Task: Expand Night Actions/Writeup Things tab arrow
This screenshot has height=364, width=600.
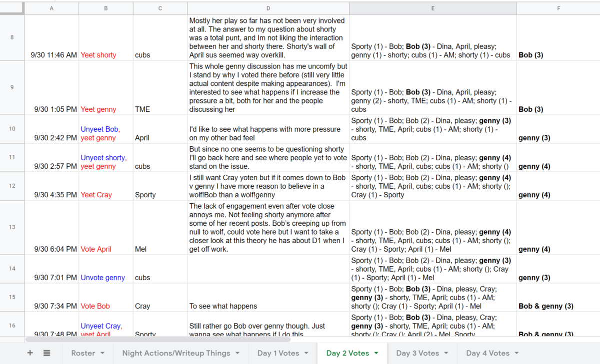Action: [x=237, y=353]
